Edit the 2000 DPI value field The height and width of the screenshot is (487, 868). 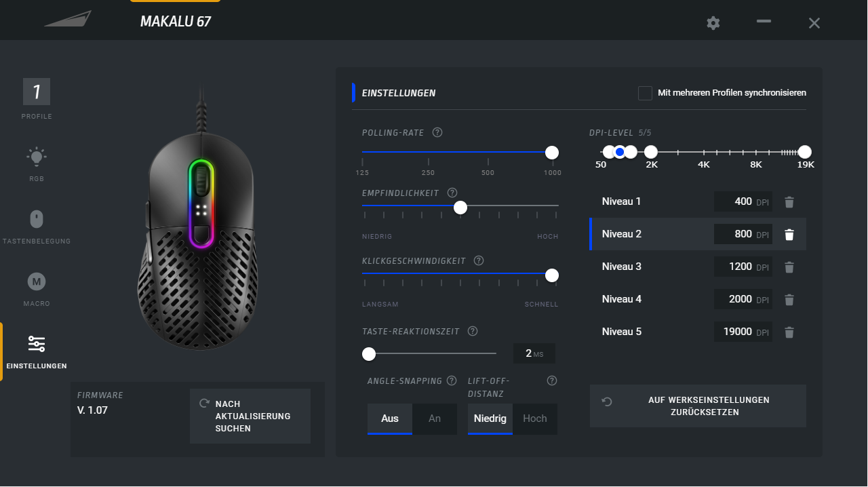point(743,299)
